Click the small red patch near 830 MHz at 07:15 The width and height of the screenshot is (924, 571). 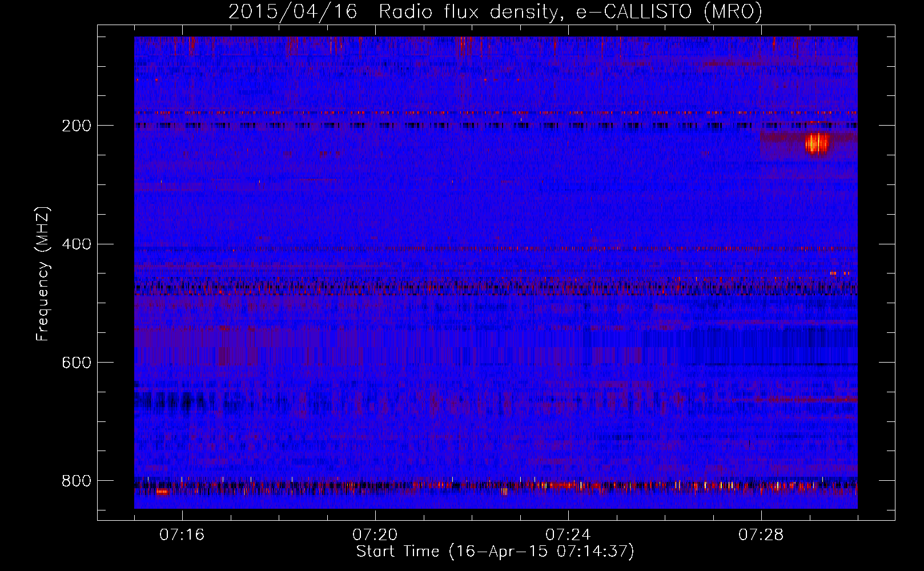click(162, 491)
